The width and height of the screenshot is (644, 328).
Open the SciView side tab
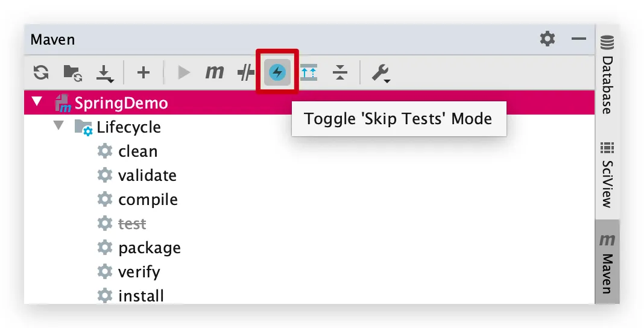coord(607,175)
